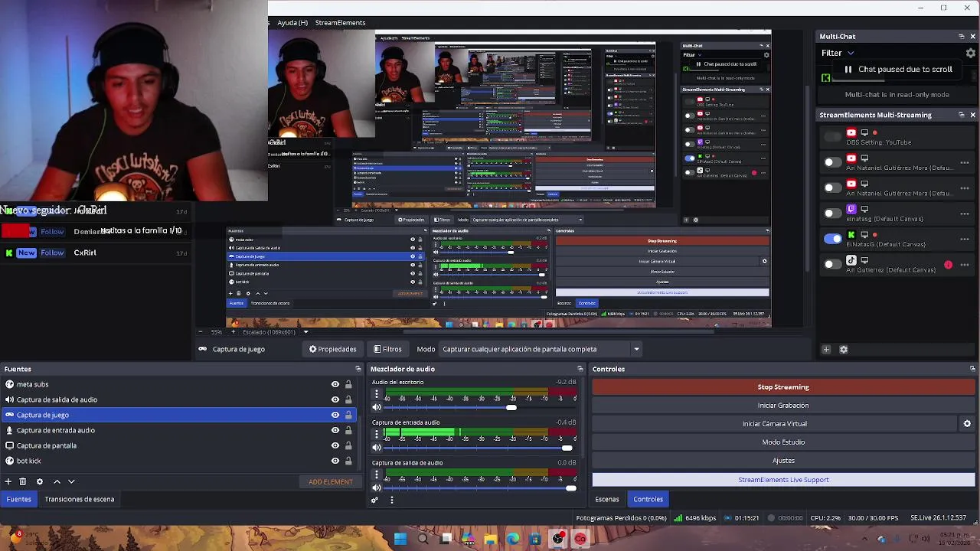980x551 pixels.
Task: Open Ayuda (H) menu
Action: click(x=292, y=23)
